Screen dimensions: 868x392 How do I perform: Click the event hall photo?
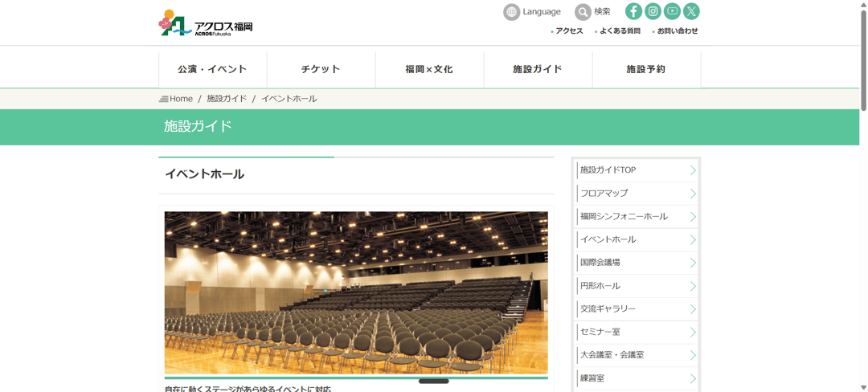(x=356, y=292)
